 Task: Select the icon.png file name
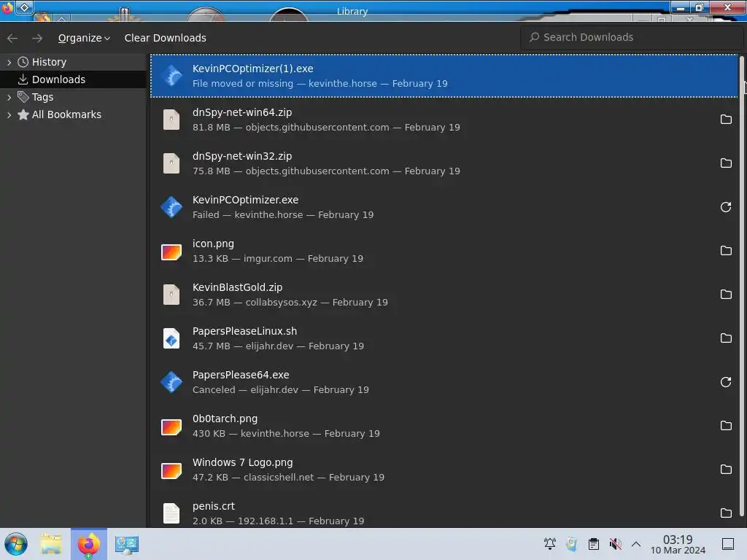tap(213, 244)
